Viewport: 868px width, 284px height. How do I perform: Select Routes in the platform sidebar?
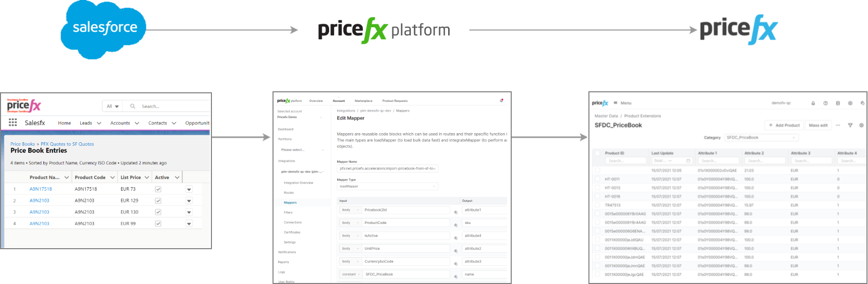coord(289,193)
